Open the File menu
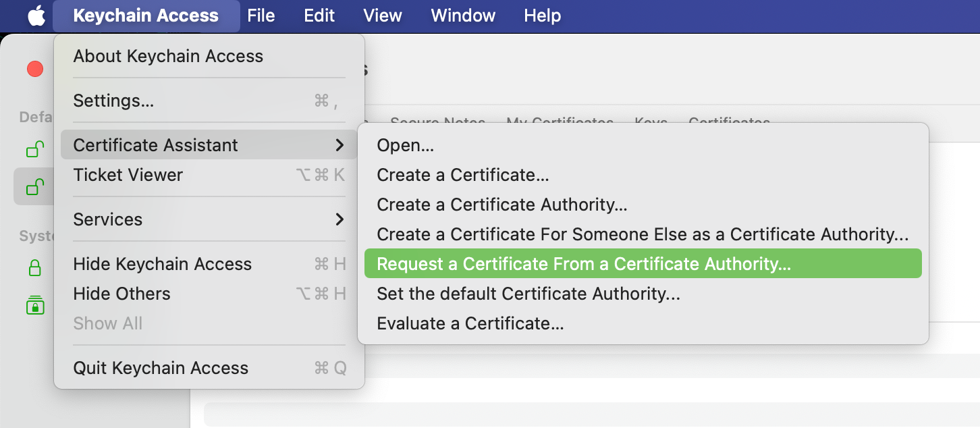Image resolution: width=980 pixels, height=428 pixels. point(261,16)
